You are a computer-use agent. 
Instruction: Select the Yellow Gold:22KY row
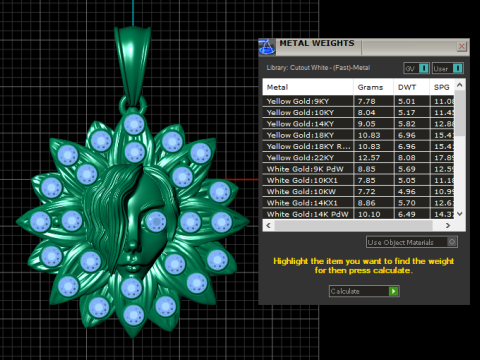(x=358, y=158)
